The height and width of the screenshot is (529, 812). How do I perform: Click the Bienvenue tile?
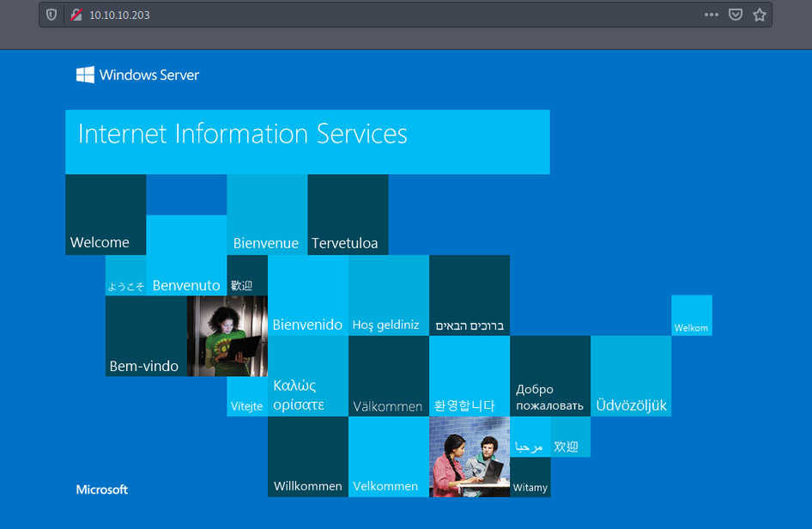tap(267, 215)
